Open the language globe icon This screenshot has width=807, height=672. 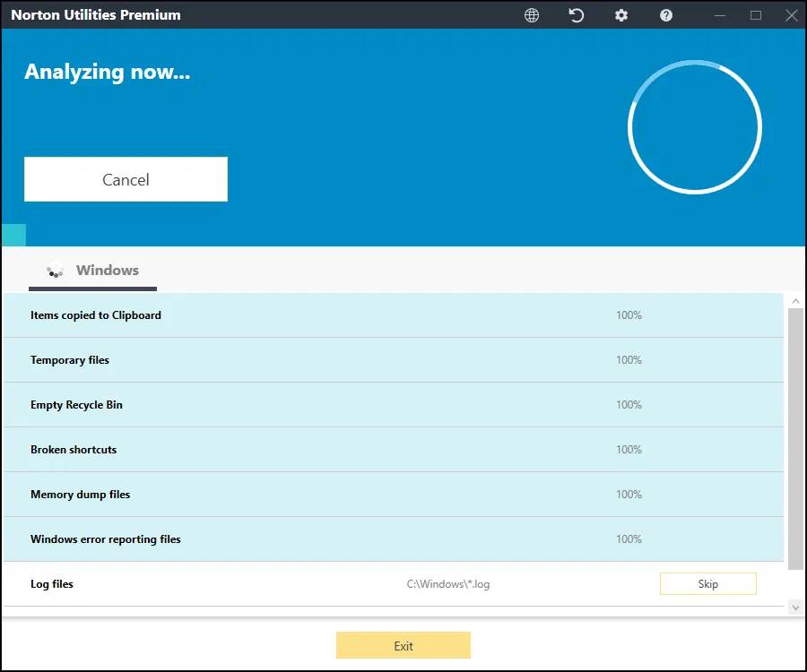click(x=532, y=15)
